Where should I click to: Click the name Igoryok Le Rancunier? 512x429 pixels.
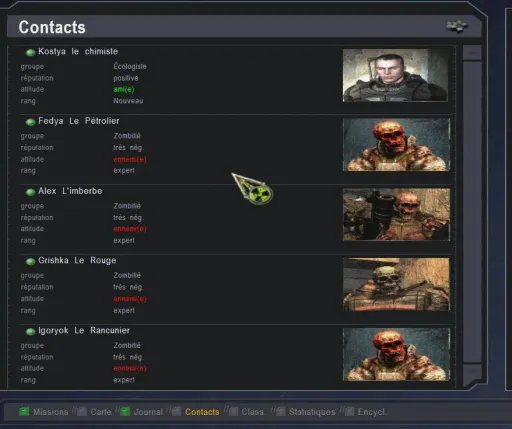[84, 330]
